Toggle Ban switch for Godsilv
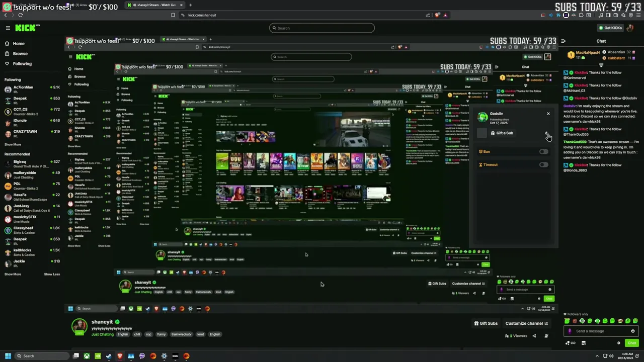Viewport: 644px width, 362px height. [x=543, y=151]
